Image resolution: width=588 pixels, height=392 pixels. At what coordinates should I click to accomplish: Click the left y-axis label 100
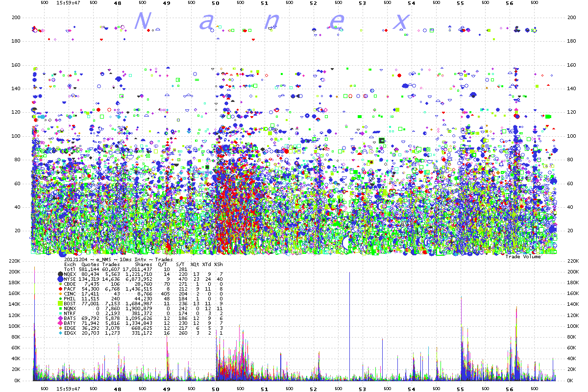(x=16, y=136)
